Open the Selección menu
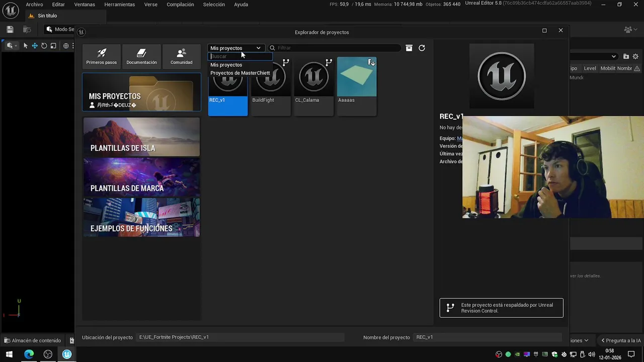Image resolution: width=644 pixels, height=362 pixels. [214, 5]
